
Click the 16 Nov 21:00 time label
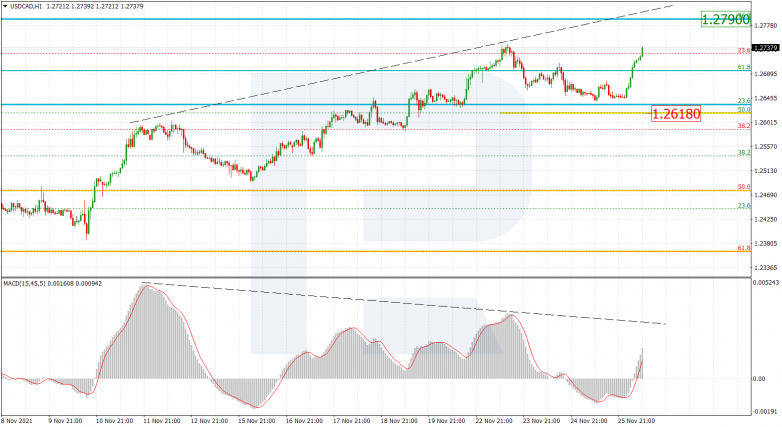tap(304, 421)
